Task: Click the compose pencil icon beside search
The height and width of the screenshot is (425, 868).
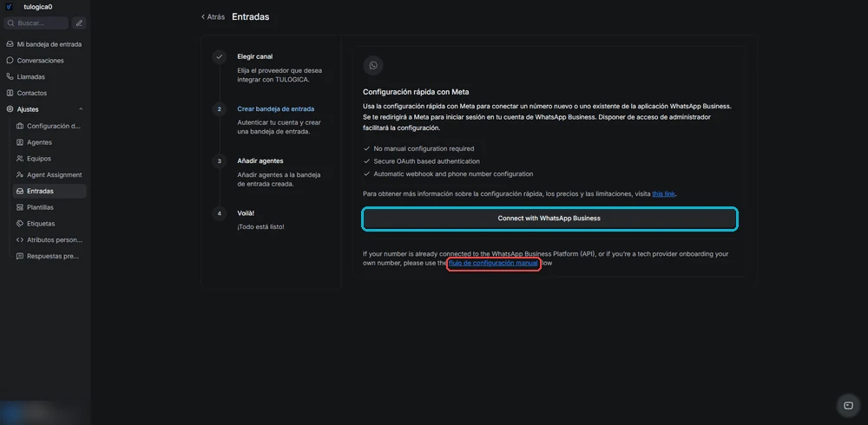Action: [x=79, y=23]
